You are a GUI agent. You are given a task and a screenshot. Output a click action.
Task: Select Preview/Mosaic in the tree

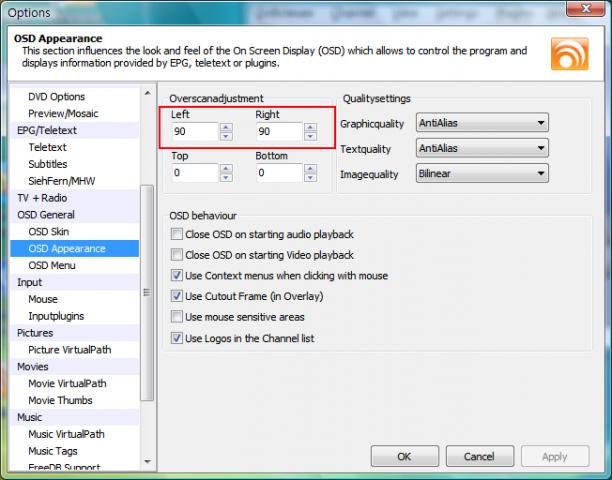63,114
